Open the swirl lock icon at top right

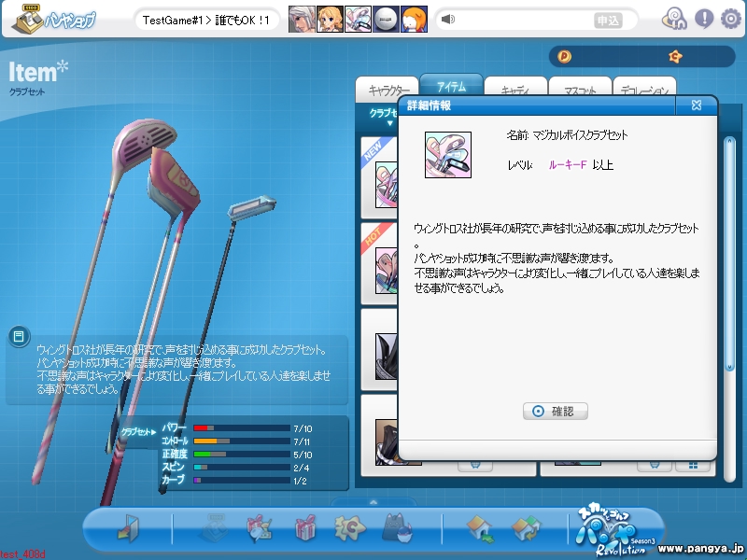pyautogui.click(x=674, y=19)
